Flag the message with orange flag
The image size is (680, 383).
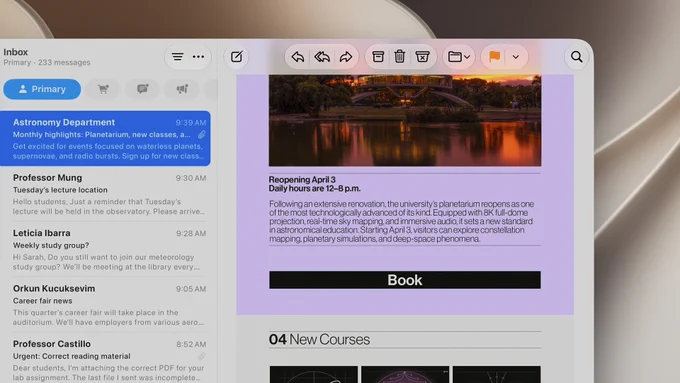[x=494, y=57]
